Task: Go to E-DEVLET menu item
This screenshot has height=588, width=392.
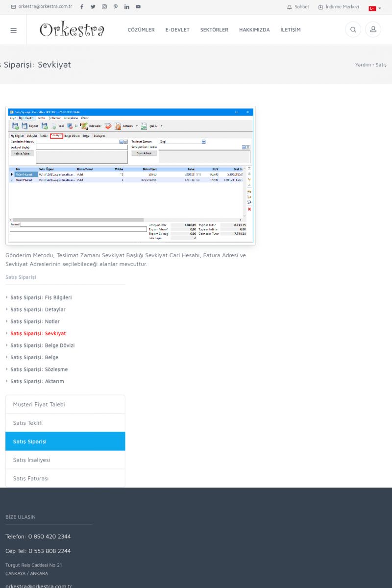Action: 177,30
